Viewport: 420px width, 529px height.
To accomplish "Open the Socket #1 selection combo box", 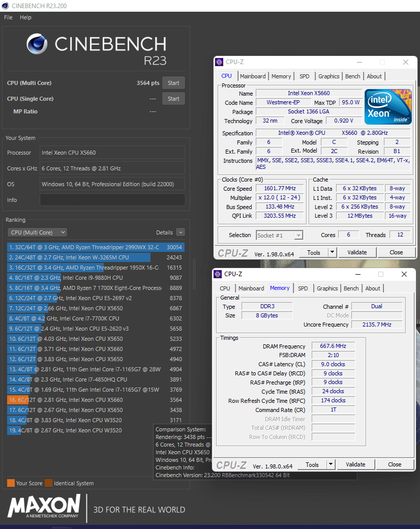I will click(x=279, y=235).
